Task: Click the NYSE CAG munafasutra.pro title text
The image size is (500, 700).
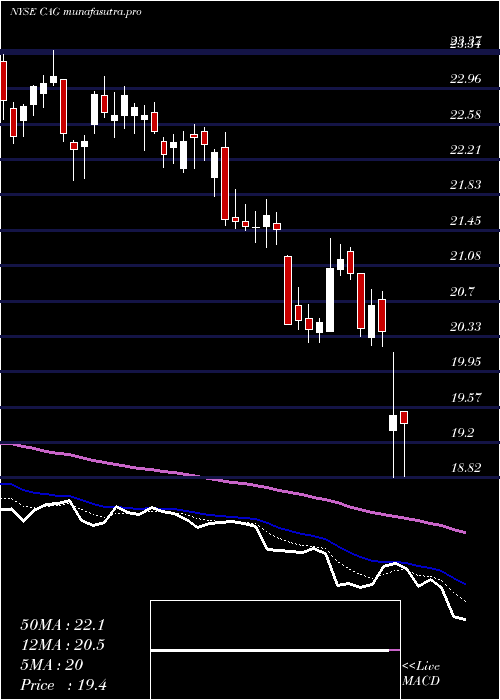Action: (75, 12)
